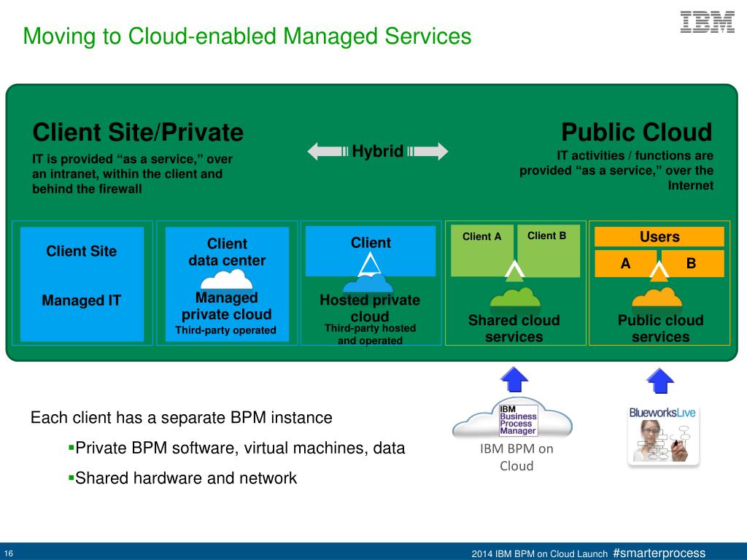Click the orange user B box
The image size is (747, 560).
692,263
